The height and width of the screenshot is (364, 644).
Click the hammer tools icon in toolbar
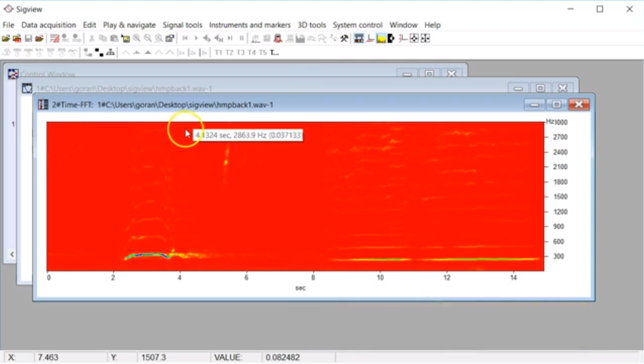pos(344,39)
